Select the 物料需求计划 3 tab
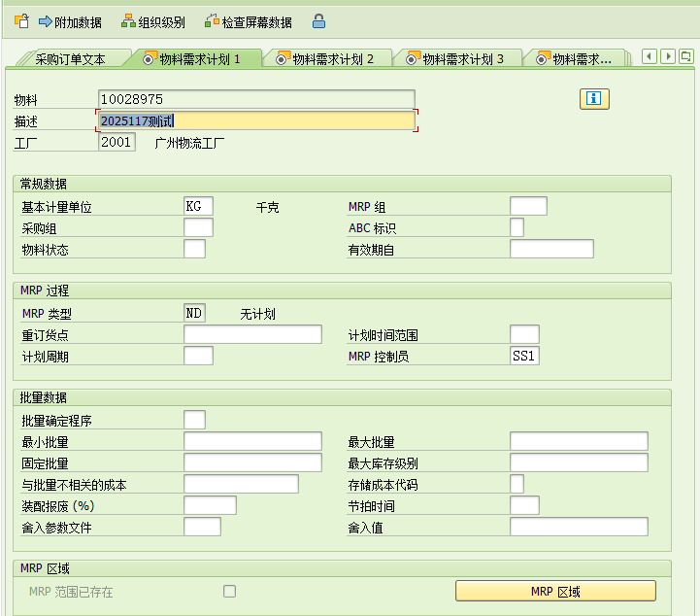 click(x=456, y=59)
